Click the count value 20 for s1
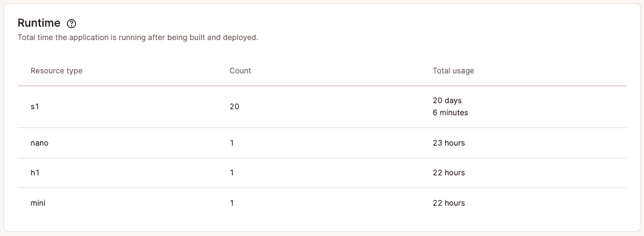 [x=234, y=107]
